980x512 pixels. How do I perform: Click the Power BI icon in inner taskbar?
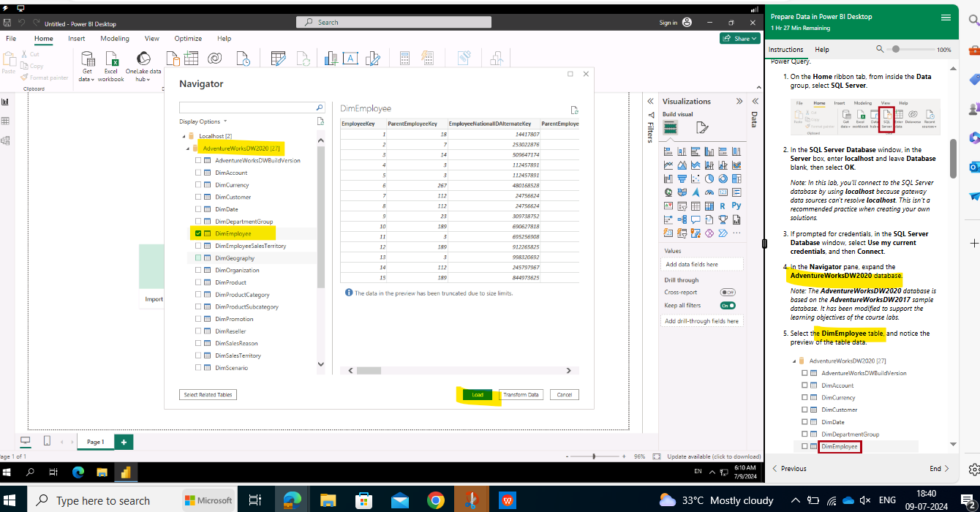[x=125, y=472]
